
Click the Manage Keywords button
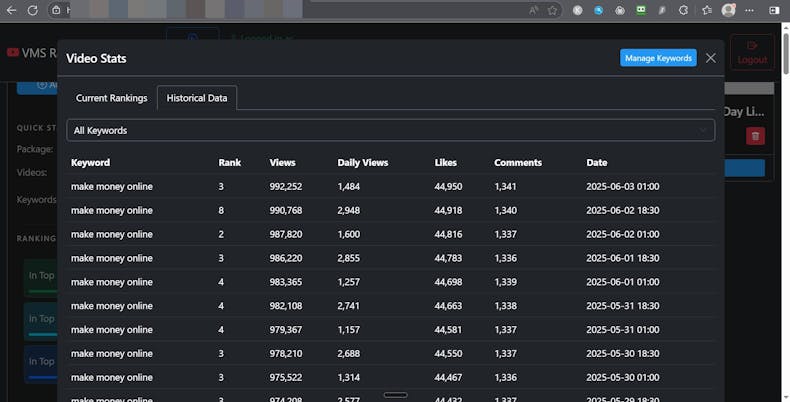tap(658, 58)
